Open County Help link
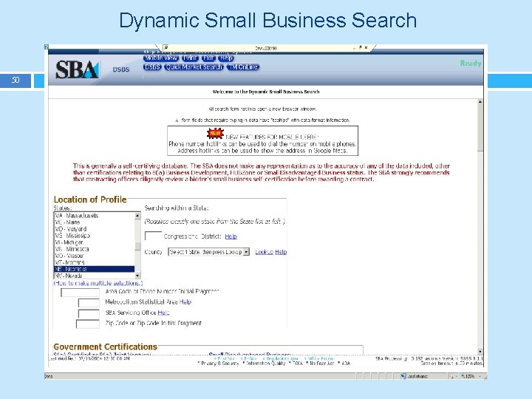 [x=281, y=252]
